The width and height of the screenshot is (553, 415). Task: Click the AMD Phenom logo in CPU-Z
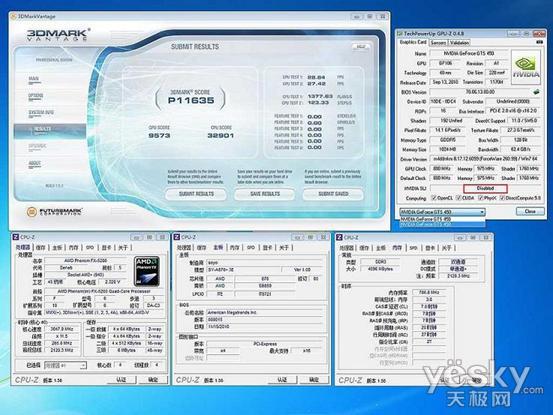tap(147, 271)
